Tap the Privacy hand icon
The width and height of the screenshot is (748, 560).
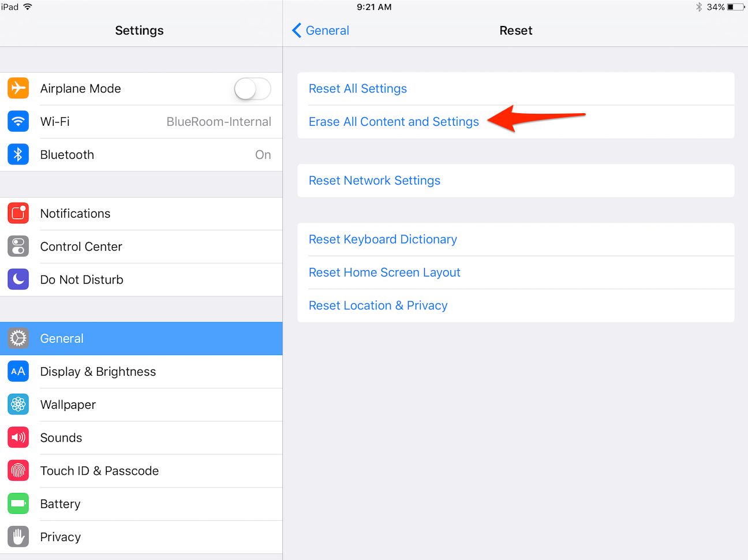coord(18,537)
